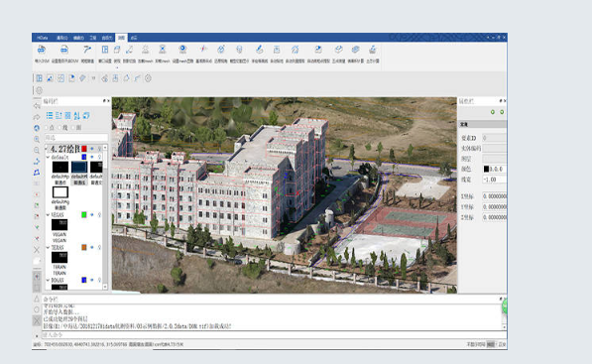Open the HiData menu tab
592x364 pixels.
pos(43,38)
